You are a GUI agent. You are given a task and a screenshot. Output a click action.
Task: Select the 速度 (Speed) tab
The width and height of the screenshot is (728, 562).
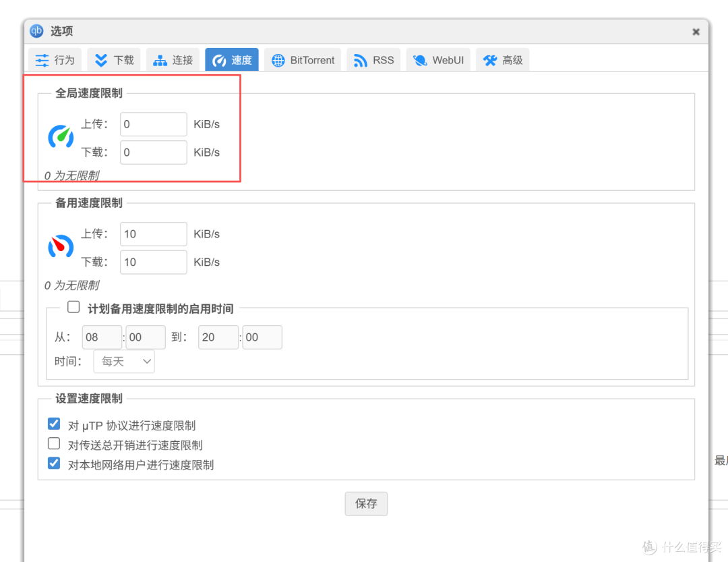tap(232, 60)
